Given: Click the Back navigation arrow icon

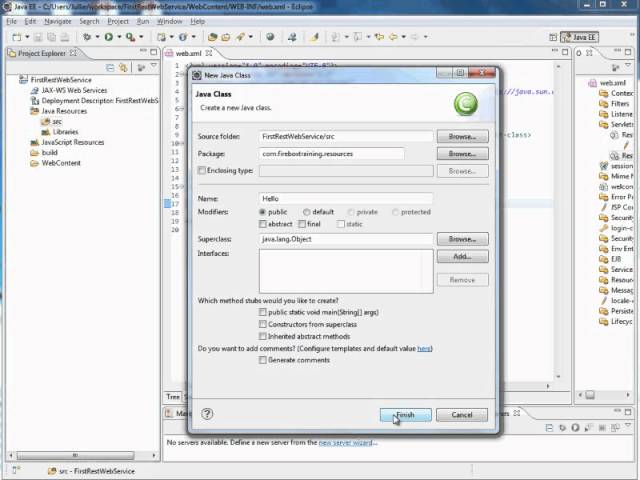Looking at the screenshot, I should pyautogui.click(x=393, y=37).
